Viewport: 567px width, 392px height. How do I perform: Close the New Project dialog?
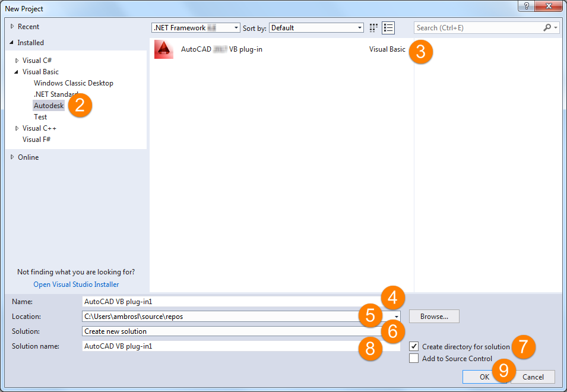[x=549, y=6]
